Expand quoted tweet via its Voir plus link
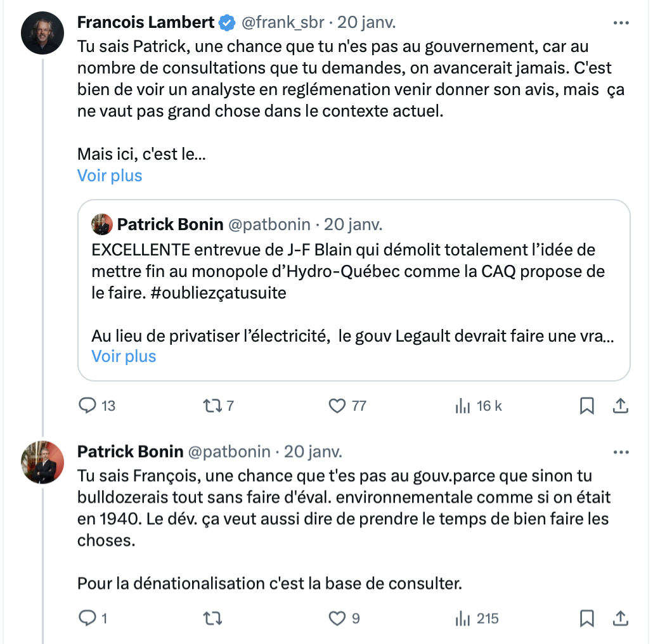 click(124, 356)
